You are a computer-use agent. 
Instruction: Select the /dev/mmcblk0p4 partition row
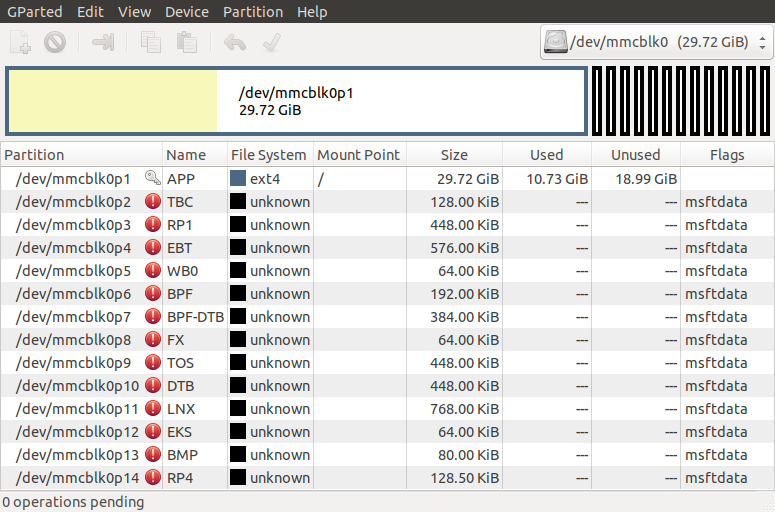387,247
